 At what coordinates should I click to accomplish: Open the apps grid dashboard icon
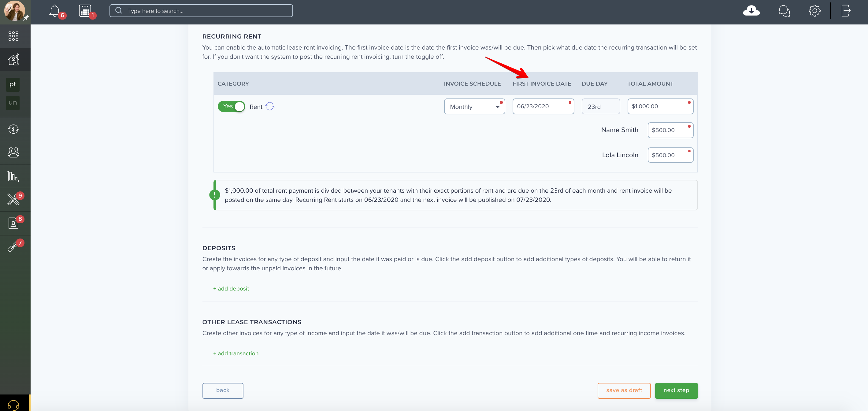[x=13, y=36]
